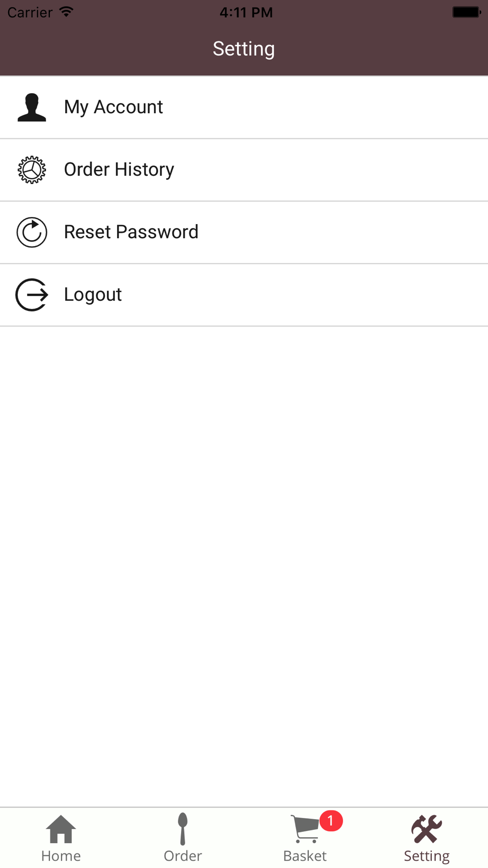Choose Logout from the settings list
This screenshot has height=868, width=488.
[244, 295]
